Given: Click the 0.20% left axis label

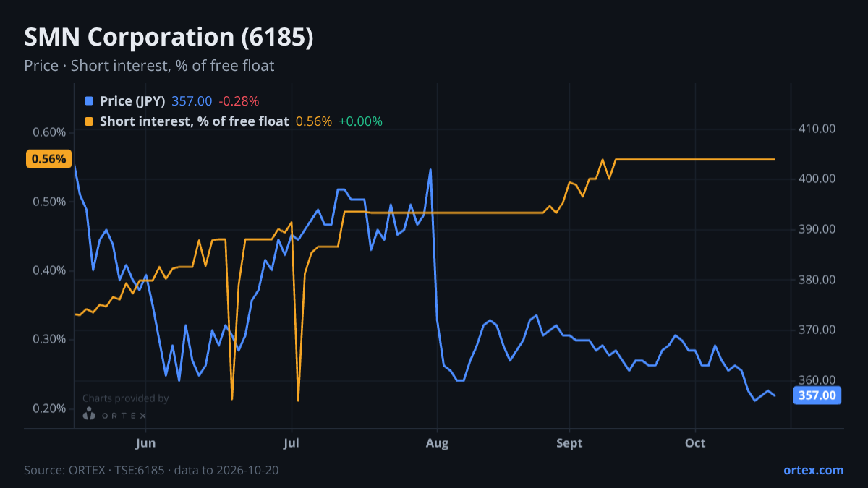Looking at the screenshot, I should pyautogui.click(x=50, y=408).
